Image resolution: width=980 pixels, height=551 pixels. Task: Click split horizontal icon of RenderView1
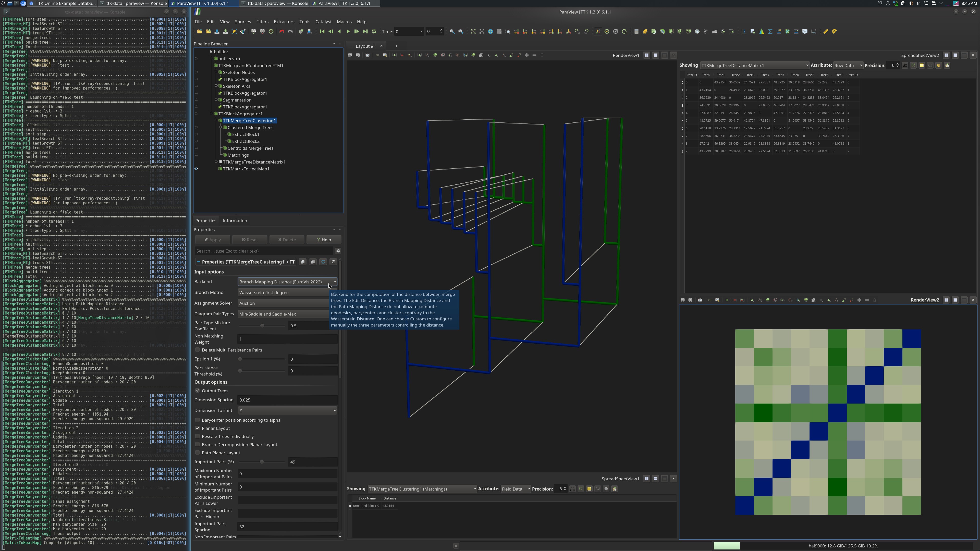[646, 55]
